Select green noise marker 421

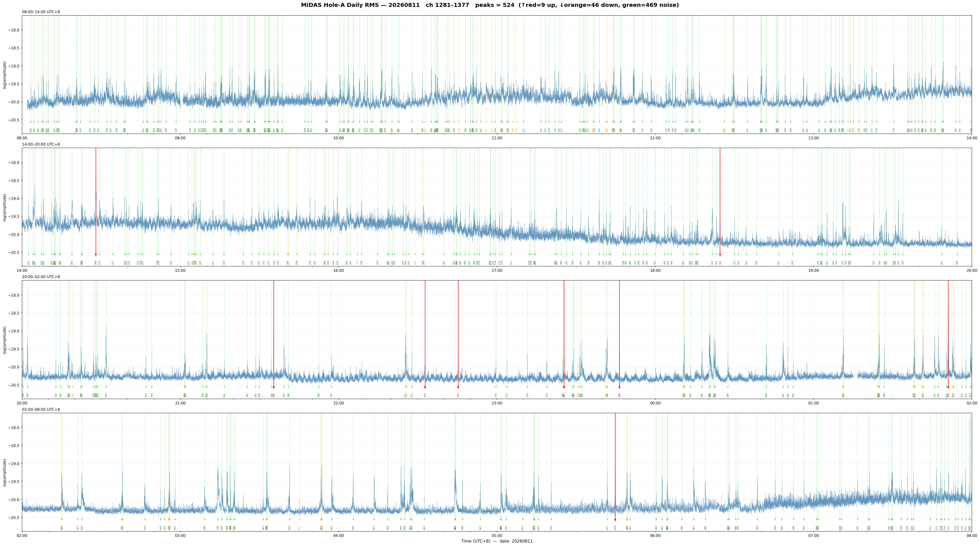coord(962,387)
